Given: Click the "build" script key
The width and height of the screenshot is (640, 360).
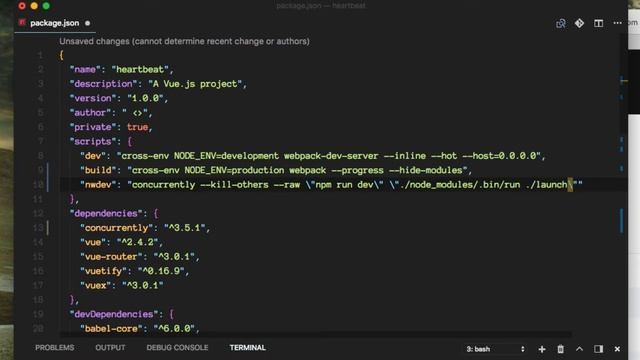Looking at the screenshot, I should click(x=98, y=170).
